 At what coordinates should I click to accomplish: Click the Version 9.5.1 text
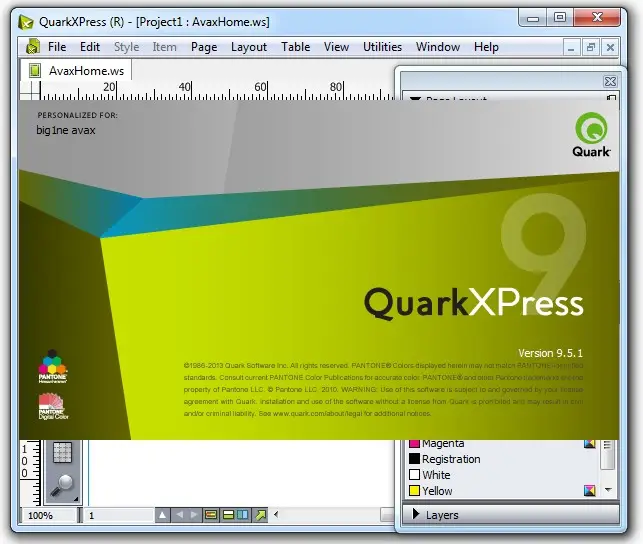[x=550, y=353]
